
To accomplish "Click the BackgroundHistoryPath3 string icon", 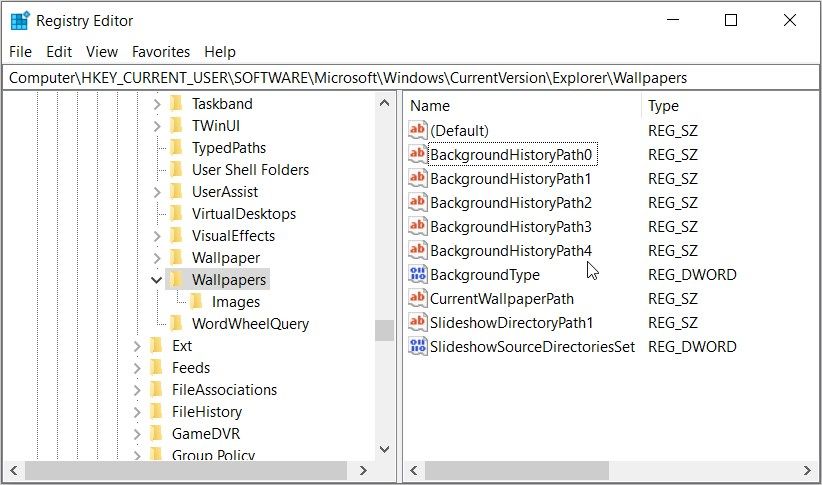I will coord(418,227).
